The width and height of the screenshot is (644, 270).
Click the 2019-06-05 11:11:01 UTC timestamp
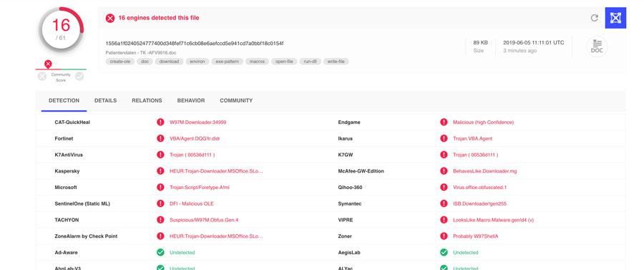(534, 42)
